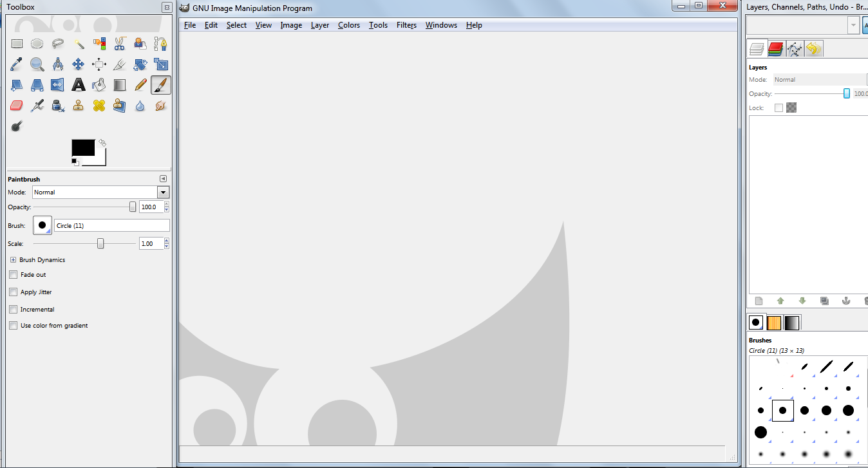Open the File menu
868x468 pixels.
(190, 25)
